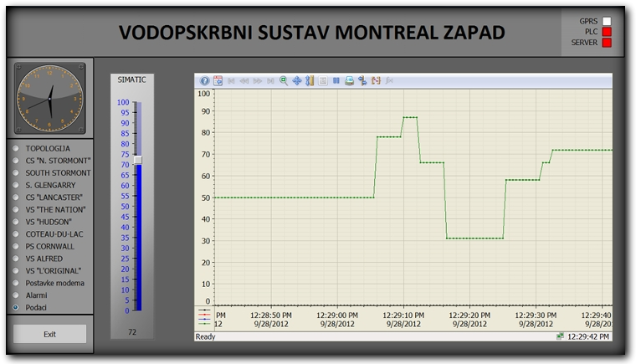This screenshot has width=636, height=364.
Task: Select Alarmi option
Action: point(16,295)
